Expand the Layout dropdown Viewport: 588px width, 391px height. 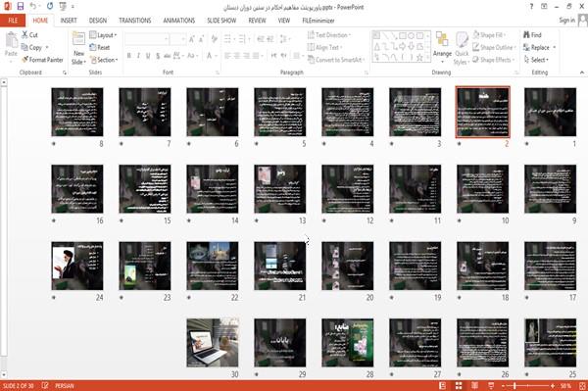(x=103, y=35)
